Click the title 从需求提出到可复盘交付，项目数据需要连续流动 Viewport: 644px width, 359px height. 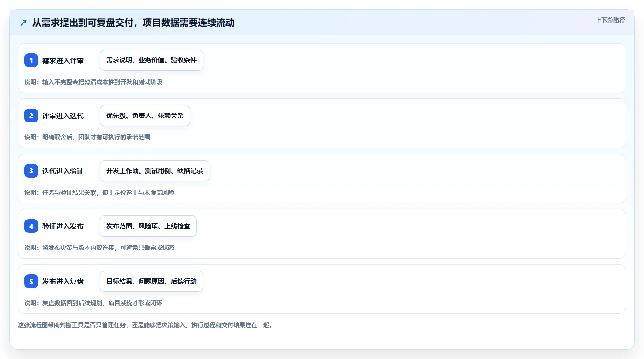click(x=133, y=23)
